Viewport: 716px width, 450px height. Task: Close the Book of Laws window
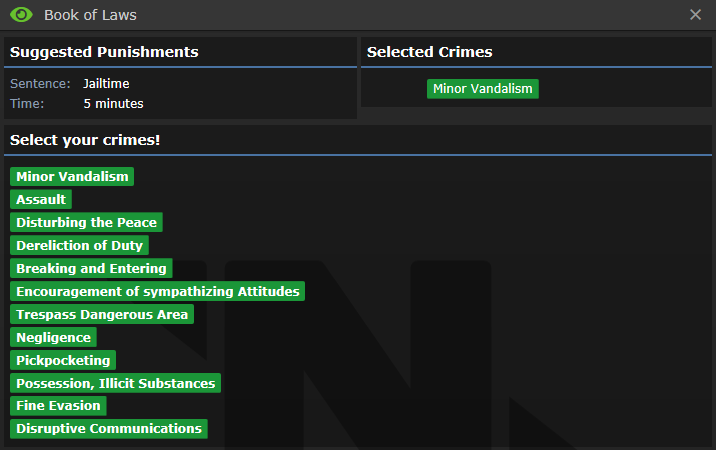pyautogui.click(x=695, y=15)
